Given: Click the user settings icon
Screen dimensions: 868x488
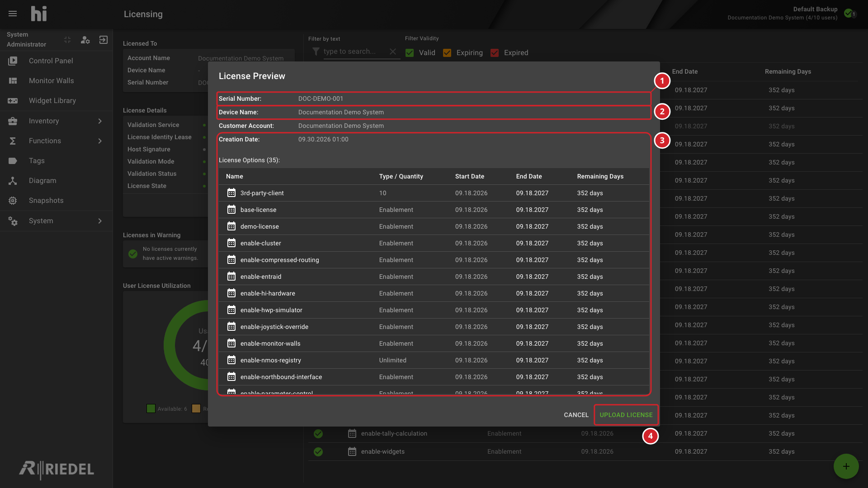Looking at the screenshot, I should click(85, 40).
